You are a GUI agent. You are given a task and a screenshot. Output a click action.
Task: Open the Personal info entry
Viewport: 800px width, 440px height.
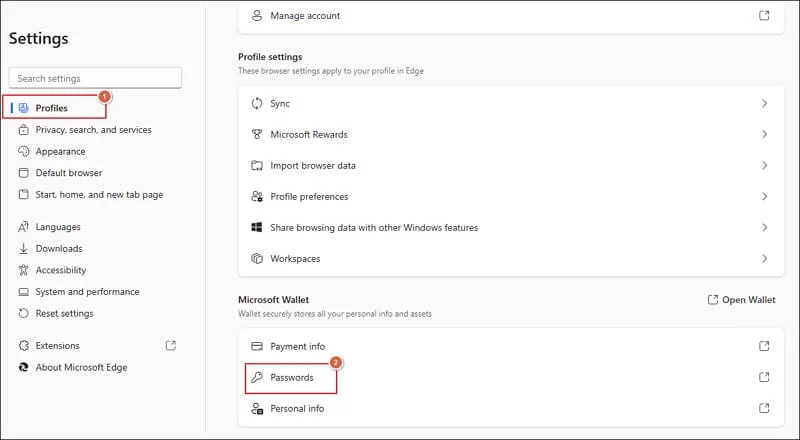coord(511,408)
